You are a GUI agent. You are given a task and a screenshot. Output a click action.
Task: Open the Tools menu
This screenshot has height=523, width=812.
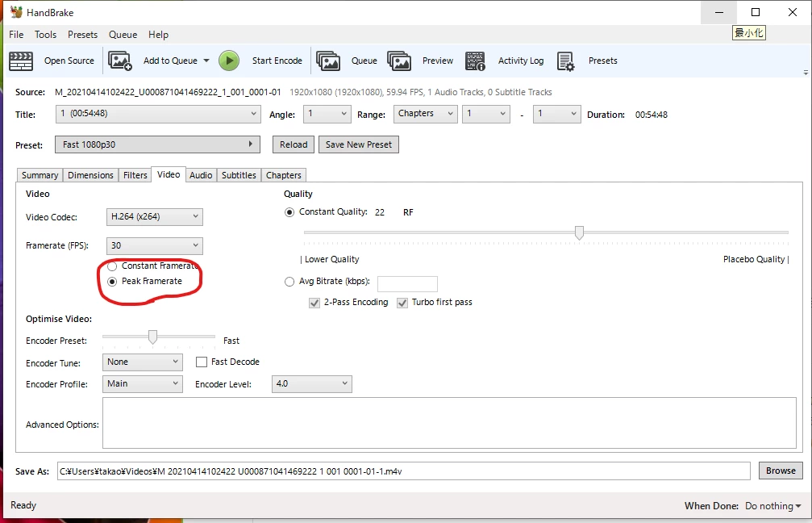[x=46, y=34]
